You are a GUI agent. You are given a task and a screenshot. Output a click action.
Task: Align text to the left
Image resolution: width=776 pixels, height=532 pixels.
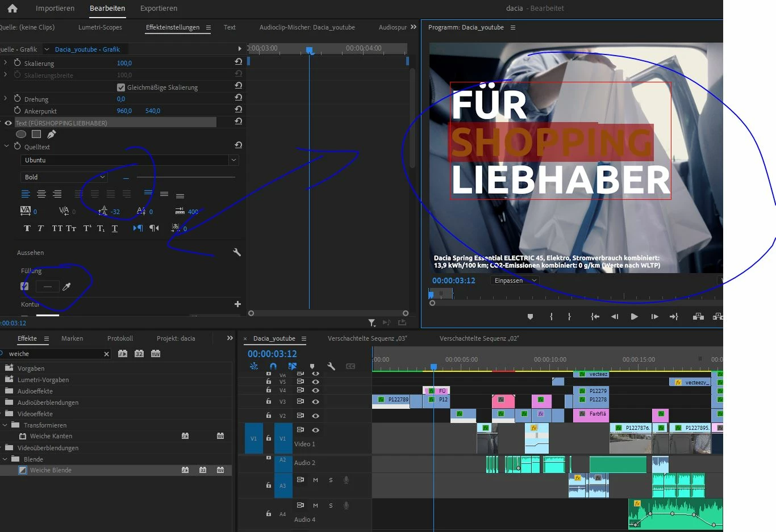(x=26, y=194)
